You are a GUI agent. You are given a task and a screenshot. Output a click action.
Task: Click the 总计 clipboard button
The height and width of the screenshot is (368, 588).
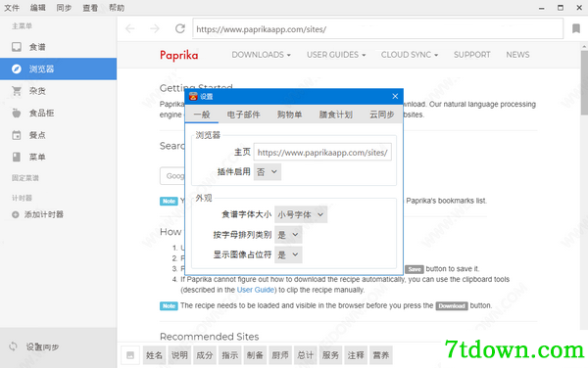click(x=305, y=355)
